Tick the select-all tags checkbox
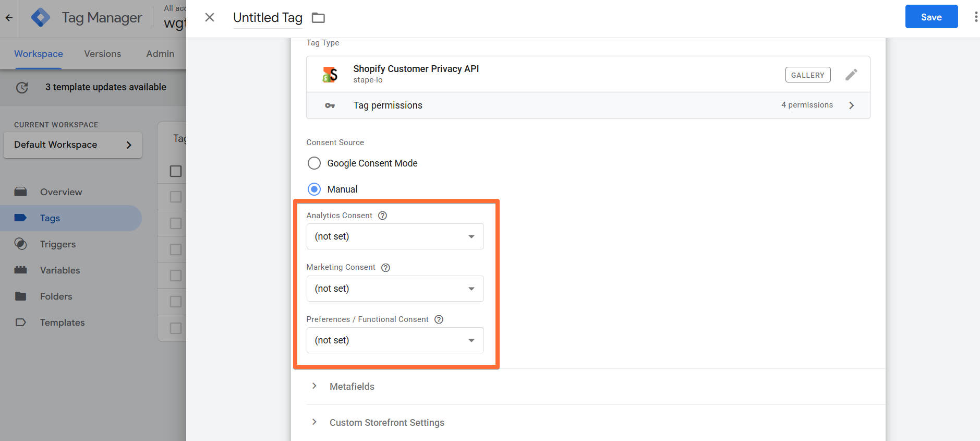Viewport: 980px width, 441px height. (x=176, y=171)
